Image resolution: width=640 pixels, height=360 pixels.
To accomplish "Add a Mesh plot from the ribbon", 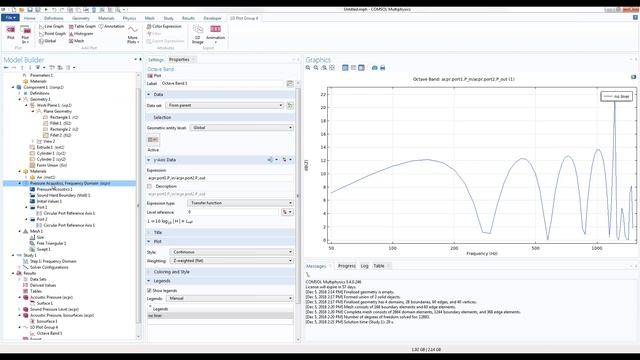I will (x=76, y=41).
